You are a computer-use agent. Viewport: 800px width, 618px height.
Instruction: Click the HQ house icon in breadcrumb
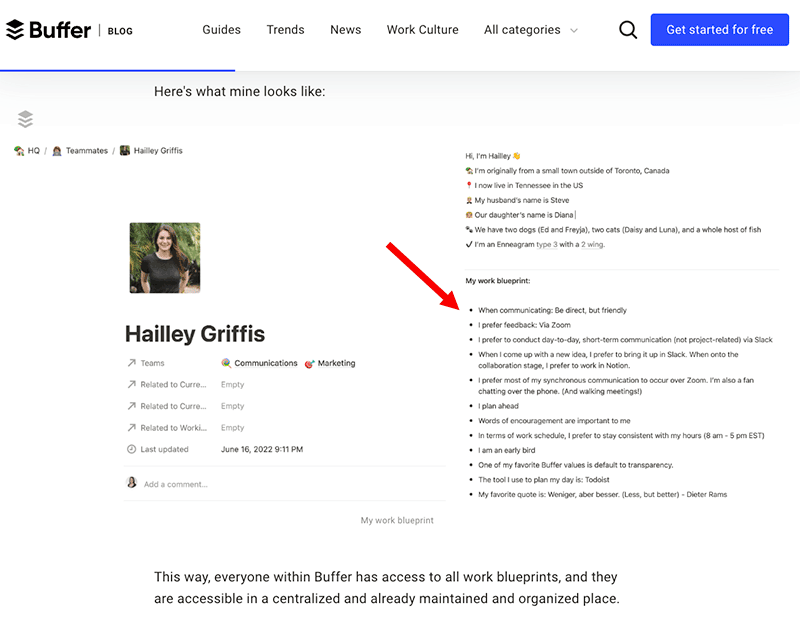[19, 151]
